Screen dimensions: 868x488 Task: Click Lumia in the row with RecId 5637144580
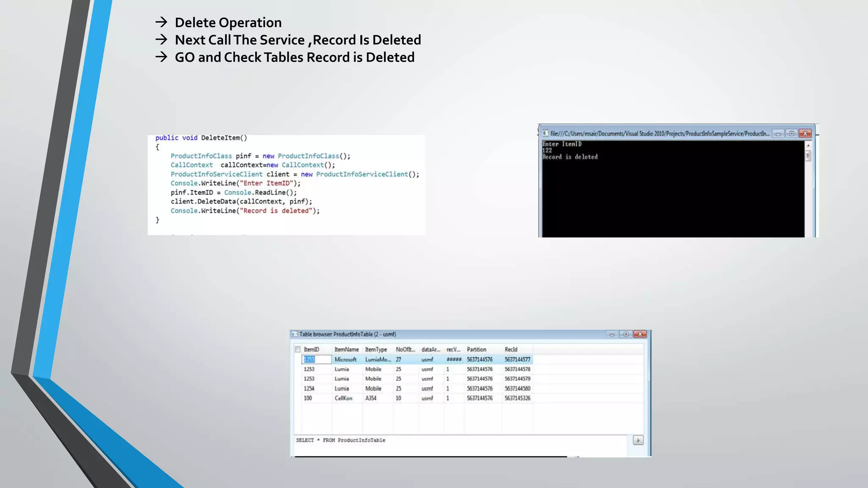click(x=342, y=388)
